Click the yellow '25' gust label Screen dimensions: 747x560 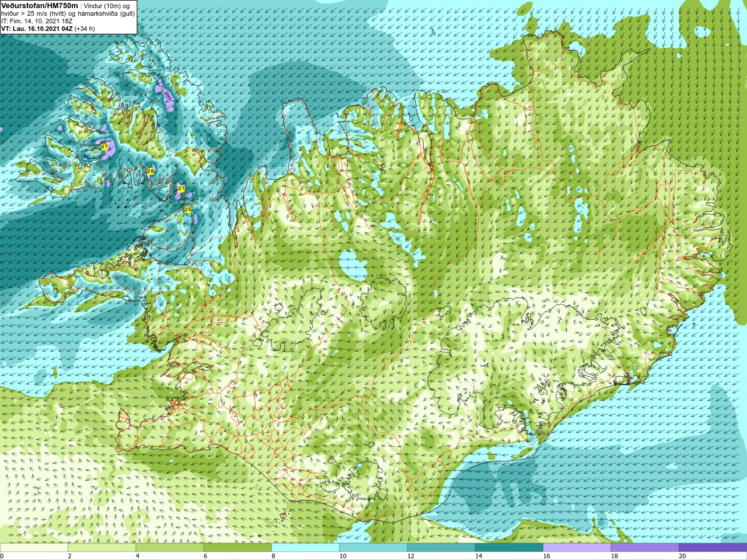pos(188,209)
